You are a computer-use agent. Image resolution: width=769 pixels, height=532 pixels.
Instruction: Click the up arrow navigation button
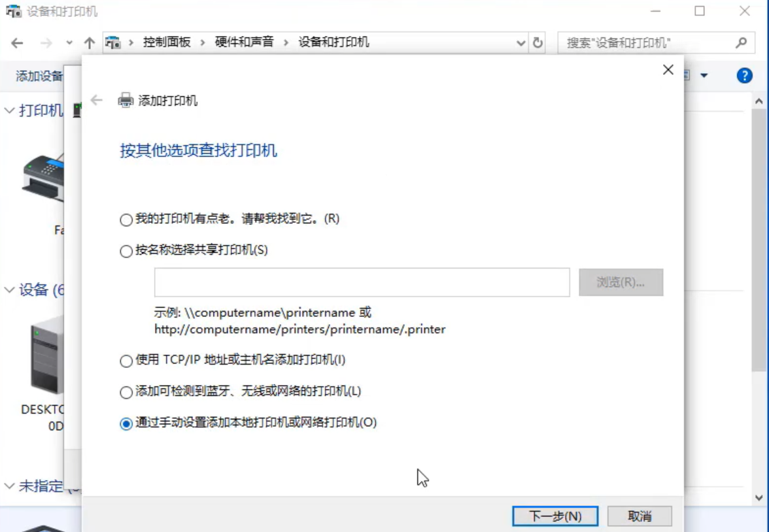[x=90, y=43]
